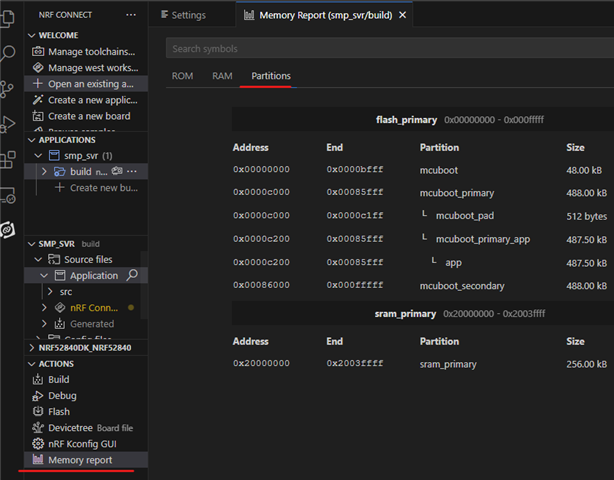Image resolution: width=614 pixels, height=480 pixels.
Task: Click Create a new application
Action: [x=86, y=100]
